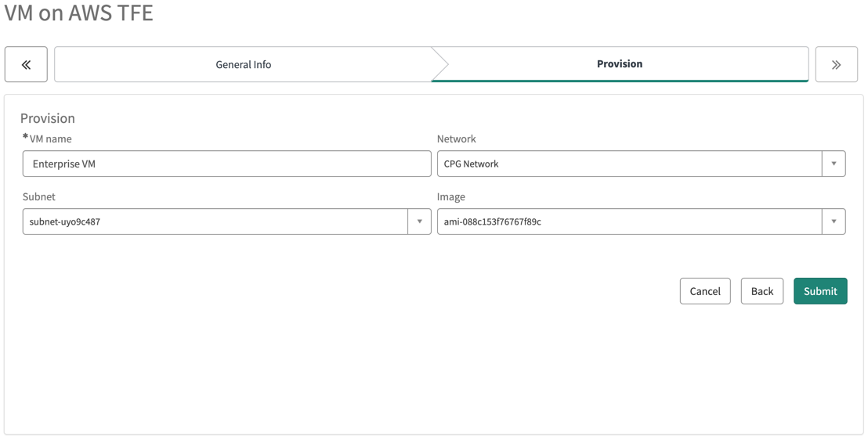Click the Provision section heading text

pos(48,118)
